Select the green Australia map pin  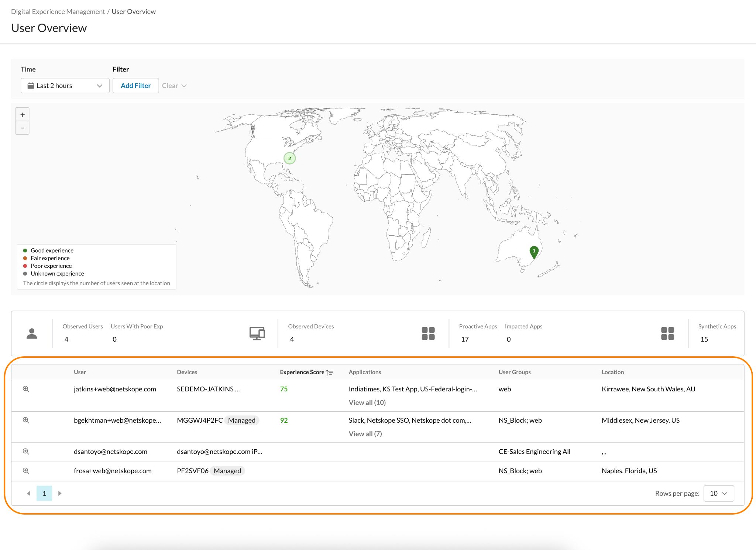point(534,252)
